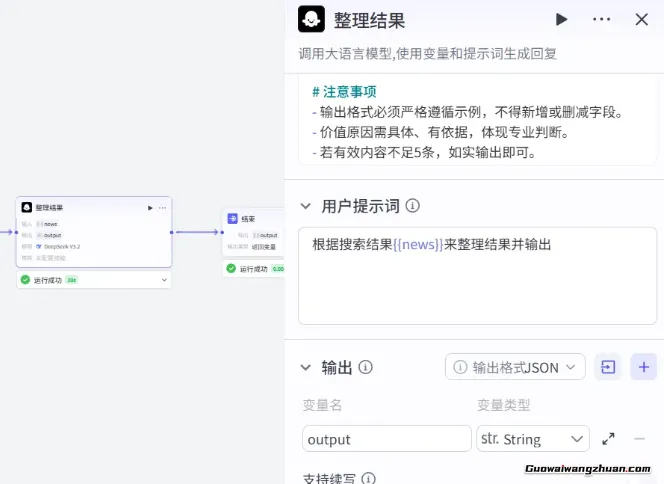Click green success check under 整理结果 node
Viewport: 664px width, 484px height.
click(x=25, y=279)
